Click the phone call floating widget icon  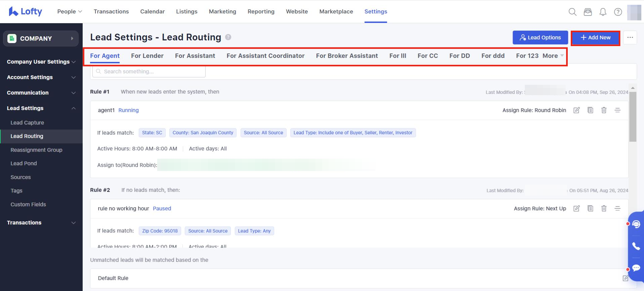click(636, 246)
